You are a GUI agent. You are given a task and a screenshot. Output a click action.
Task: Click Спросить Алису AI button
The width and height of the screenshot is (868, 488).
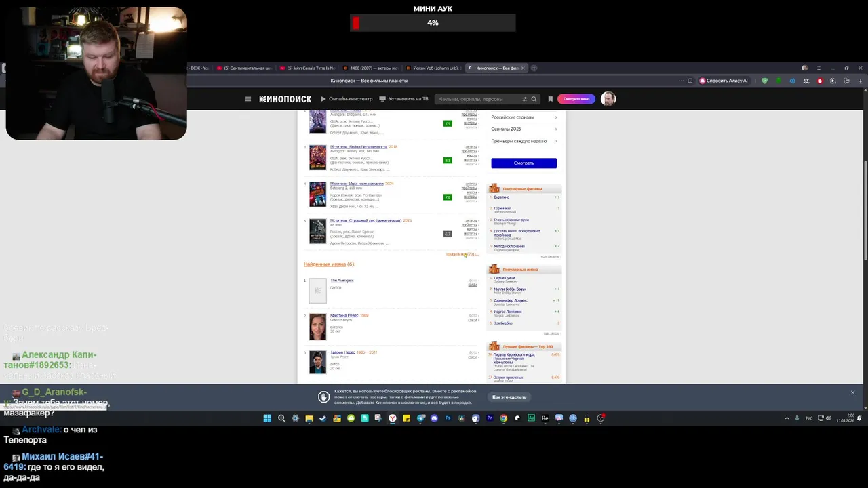tap(724, 81)
